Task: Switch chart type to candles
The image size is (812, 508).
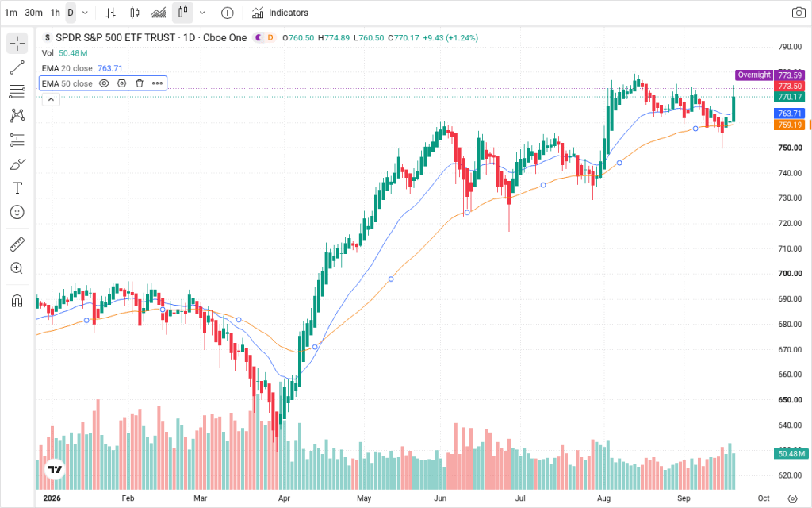Action: [x=135, y=13]
